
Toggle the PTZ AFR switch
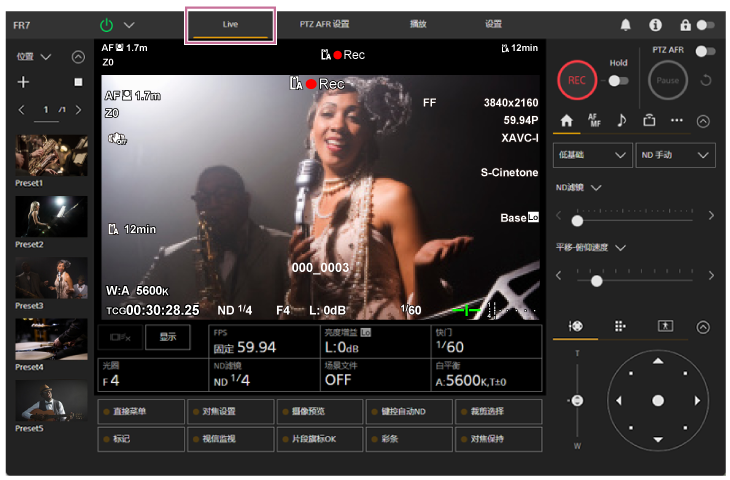[706, 50]
